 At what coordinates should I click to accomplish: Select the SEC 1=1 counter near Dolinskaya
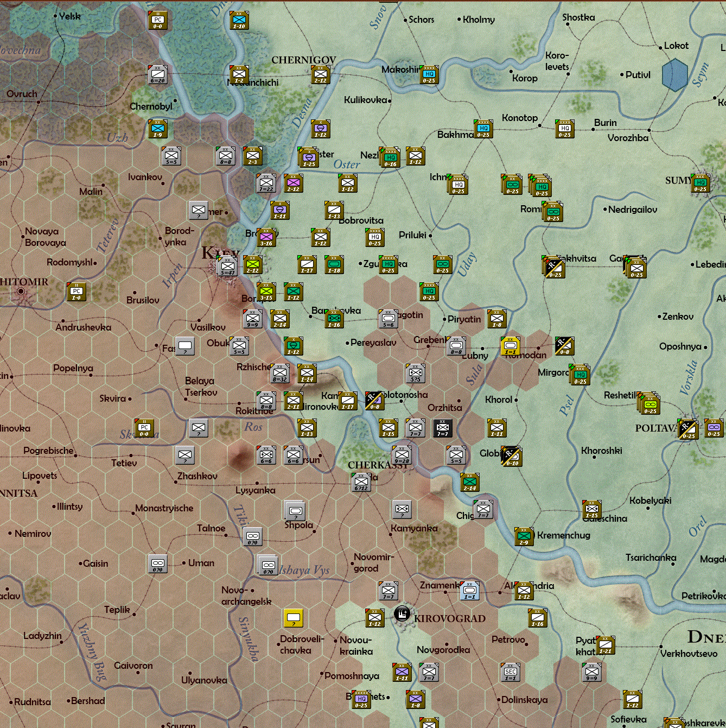tap(511, 672)
